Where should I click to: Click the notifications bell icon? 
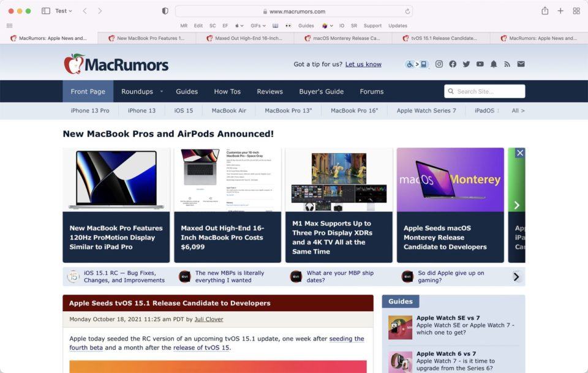pos(494,64)
